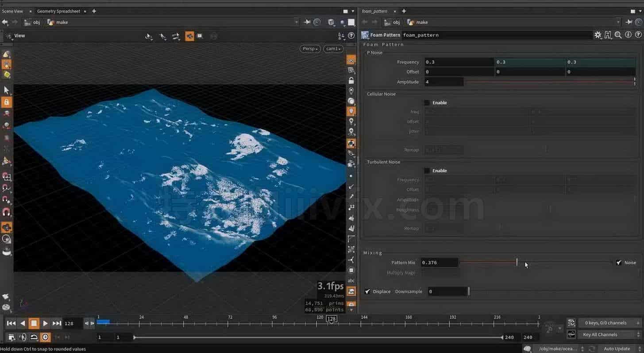Click the magnet snapping tool in left toolbar

tap(6, 212)
